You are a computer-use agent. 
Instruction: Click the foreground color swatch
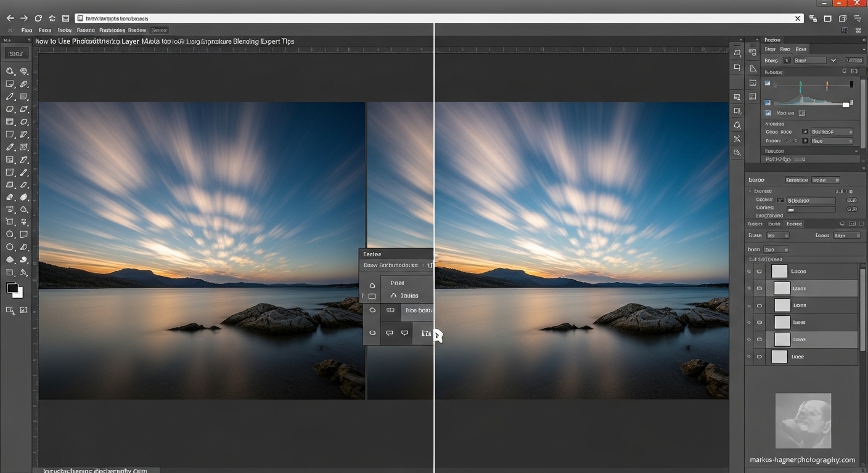click(12, 287)
